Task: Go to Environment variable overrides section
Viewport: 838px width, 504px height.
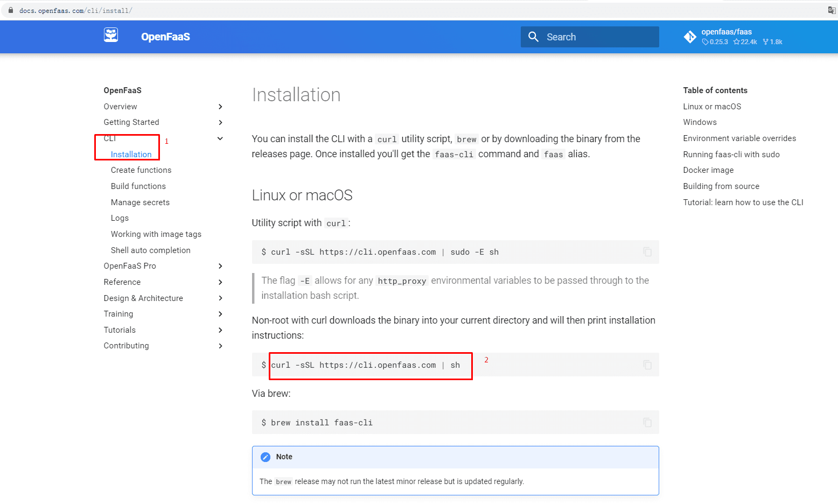Action: click(739, 138)
